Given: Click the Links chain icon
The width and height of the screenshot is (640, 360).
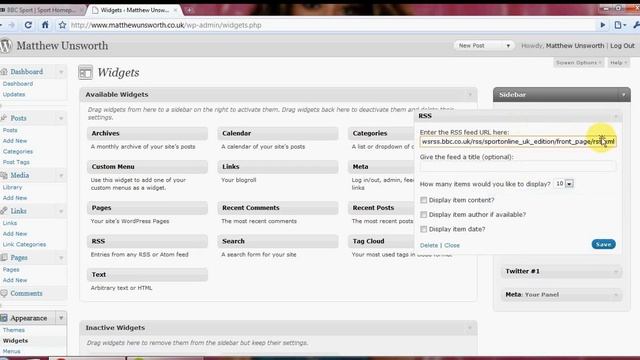Looking at the screenshot, I should (x=4, y=211).
